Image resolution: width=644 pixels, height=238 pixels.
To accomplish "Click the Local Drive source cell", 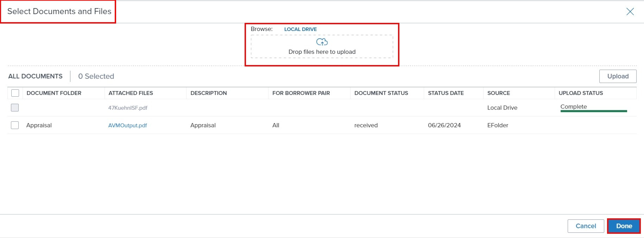I will click(x=502, y=108).
